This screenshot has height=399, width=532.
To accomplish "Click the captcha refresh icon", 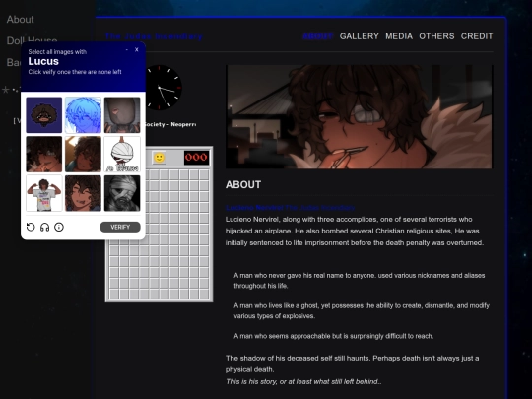I will pyautogui.click(x=31, y=227).
